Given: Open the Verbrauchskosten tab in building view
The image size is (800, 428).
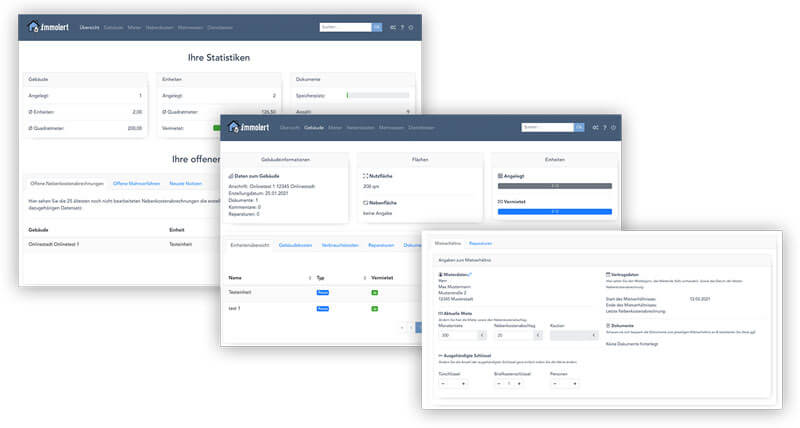Looking at the screenshot, I should (341, 244).
